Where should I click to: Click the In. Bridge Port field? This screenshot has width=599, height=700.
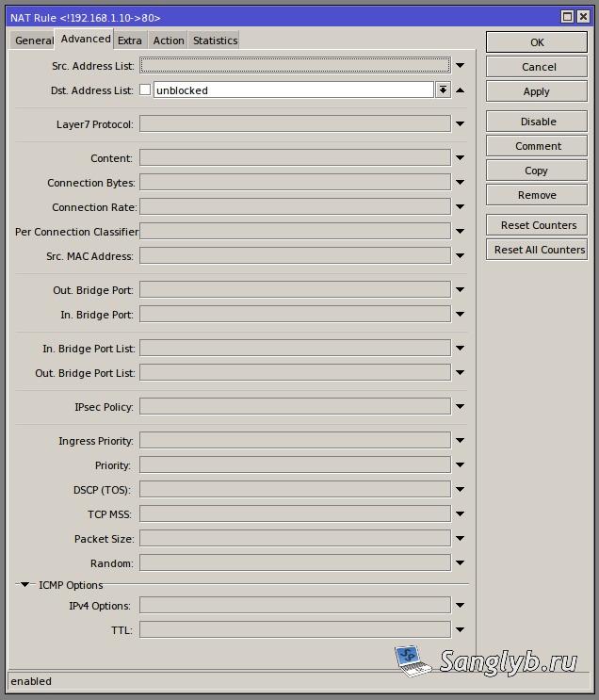tap(295, 315)
